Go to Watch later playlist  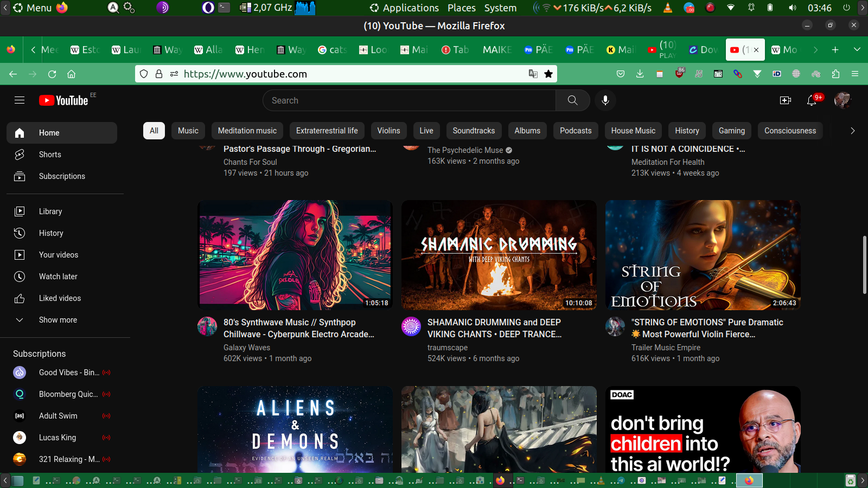click(x=58, y=277)
